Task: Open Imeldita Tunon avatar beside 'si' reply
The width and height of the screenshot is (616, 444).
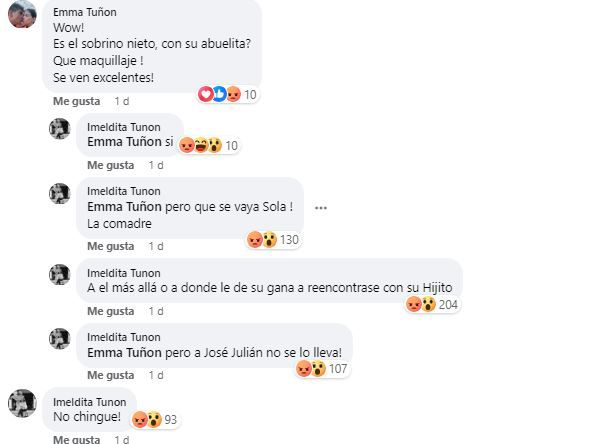Action: (x=60, y=129)
